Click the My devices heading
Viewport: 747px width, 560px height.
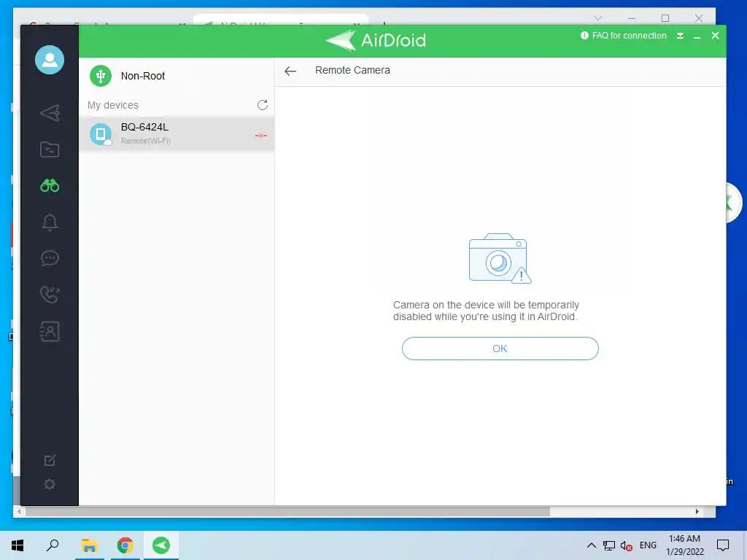(113, 105)
